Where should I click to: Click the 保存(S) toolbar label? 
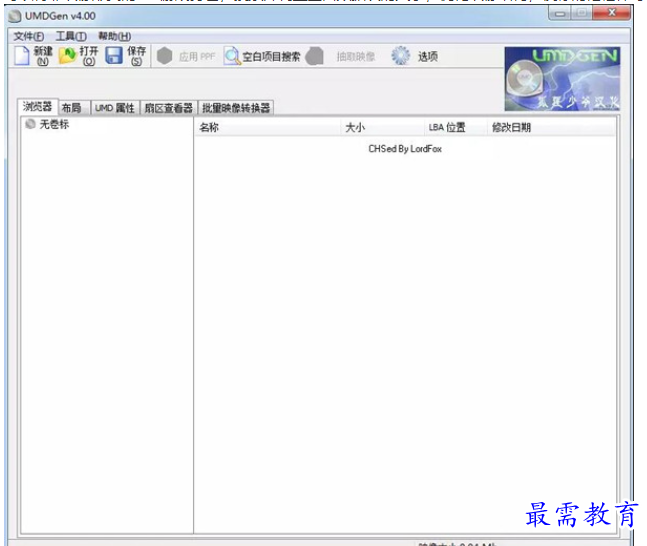136,56
